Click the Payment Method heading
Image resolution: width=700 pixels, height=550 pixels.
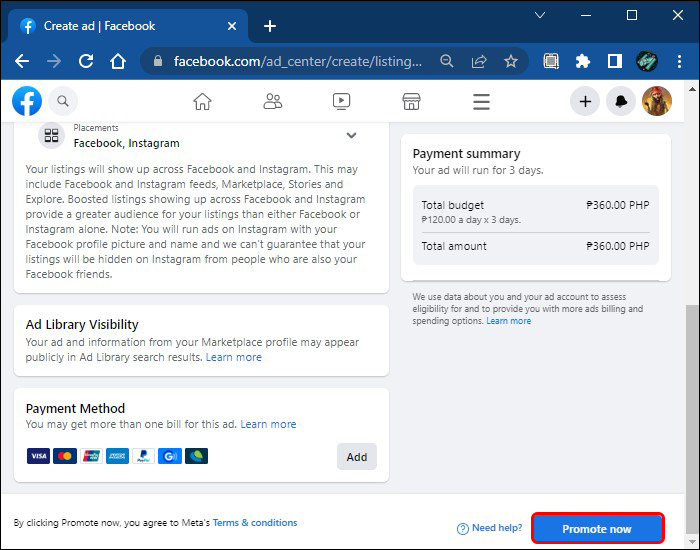75,408
